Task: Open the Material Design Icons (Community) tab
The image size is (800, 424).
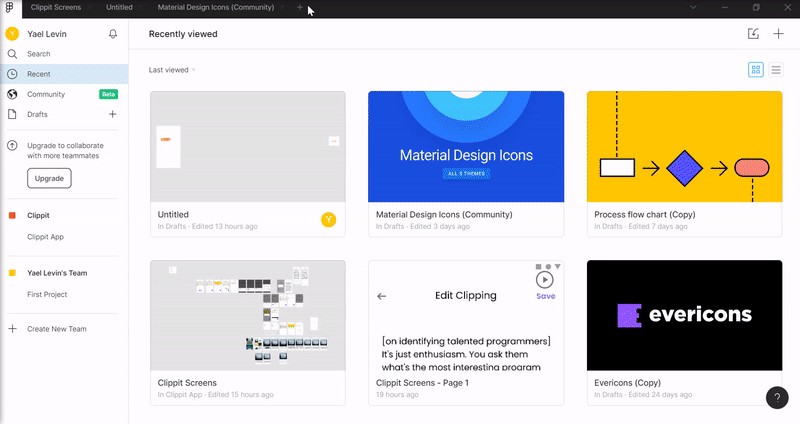Action: pos(216,8)
